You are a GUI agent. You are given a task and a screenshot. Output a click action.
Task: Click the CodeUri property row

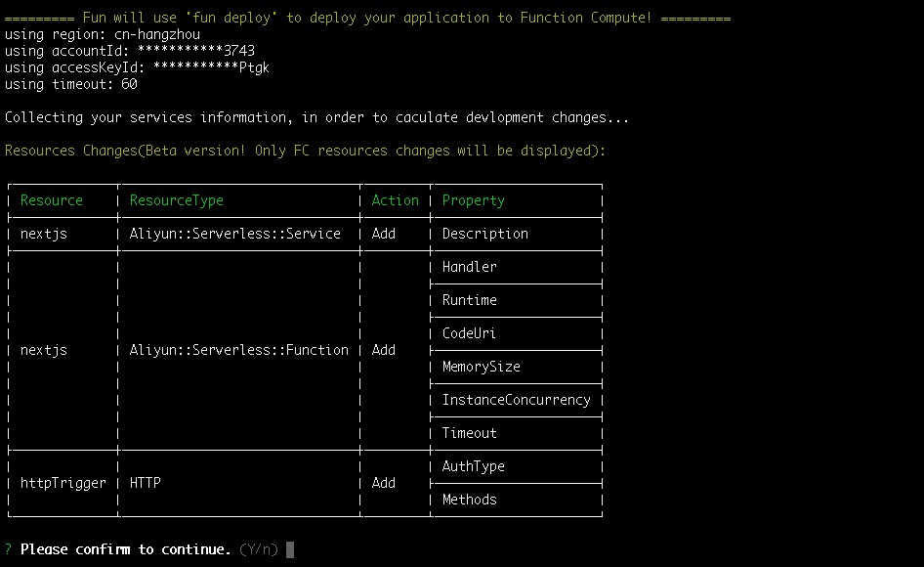point(470,333)
